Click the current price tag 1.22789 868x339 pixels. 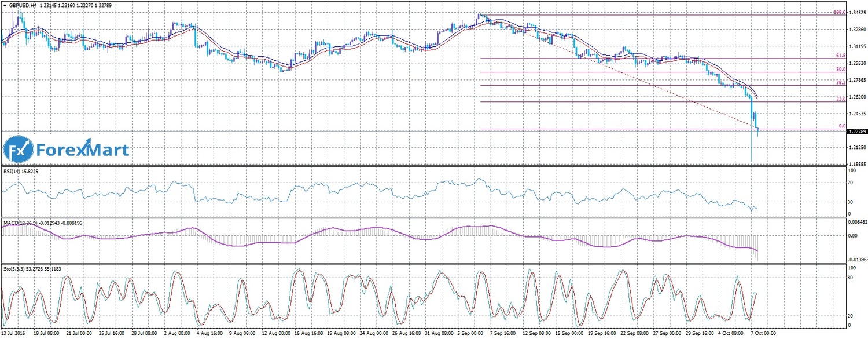857,132
